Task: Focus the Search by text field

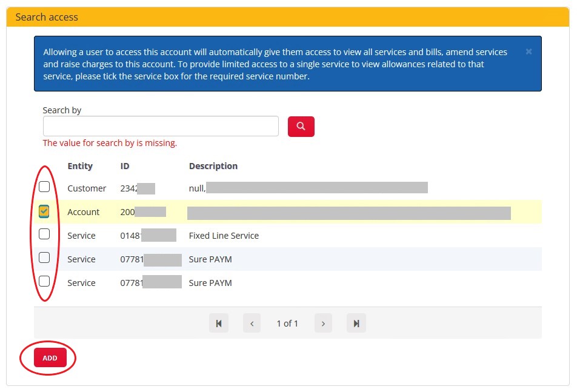Action: point(161,126)
